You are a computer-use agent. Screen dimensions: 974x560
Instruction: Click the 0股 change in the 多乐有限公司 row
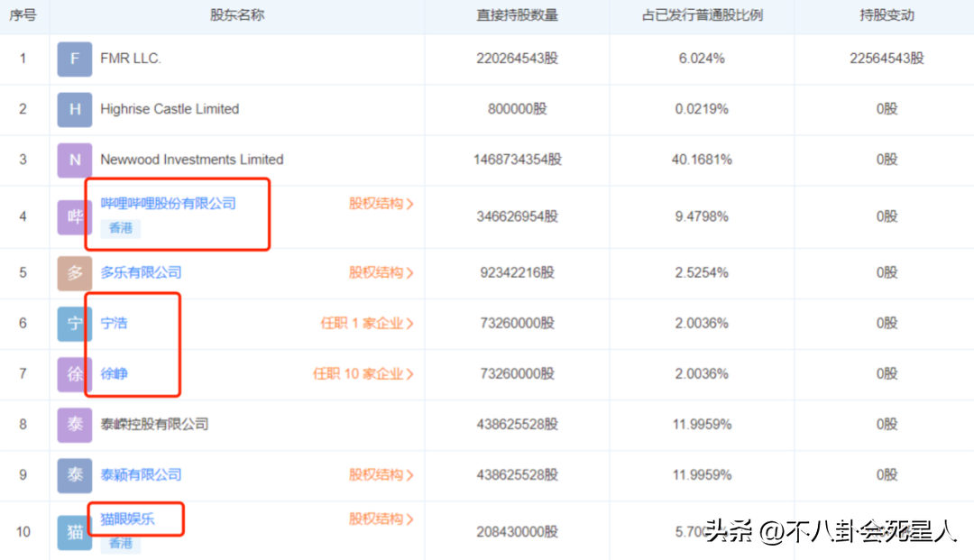coord(887,272)
